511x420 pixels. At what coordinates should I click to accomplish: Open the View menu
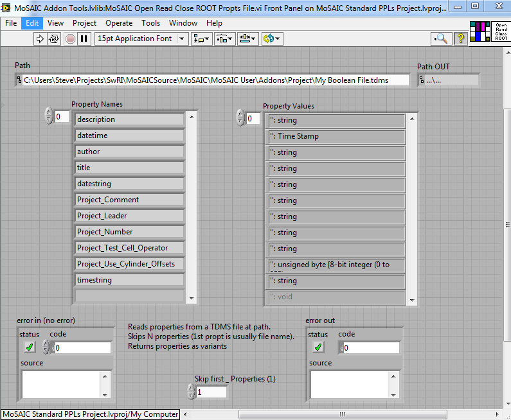55,23
